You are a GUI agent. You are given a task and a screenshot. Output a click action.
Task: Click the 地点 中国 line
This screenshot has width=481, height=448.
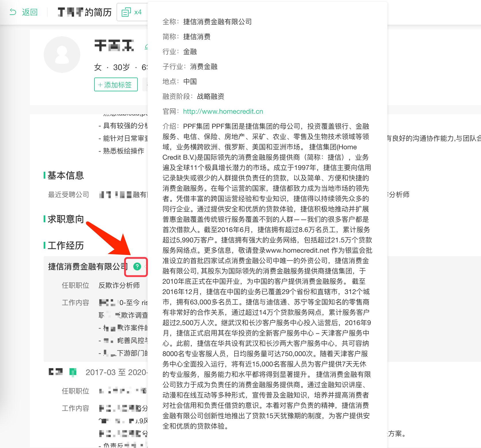(179, 82)
